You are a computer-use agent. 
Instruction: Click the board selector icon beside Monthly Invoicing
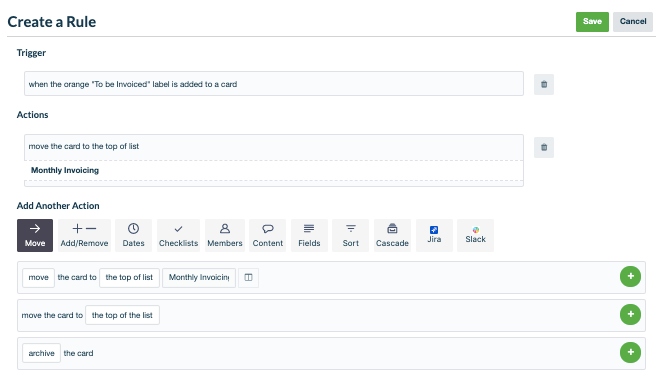point(248,277)
